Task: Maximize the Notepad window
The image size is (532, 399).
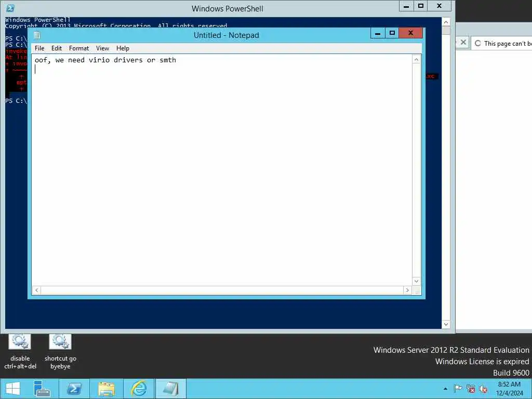Action: [x=392, y=33]
